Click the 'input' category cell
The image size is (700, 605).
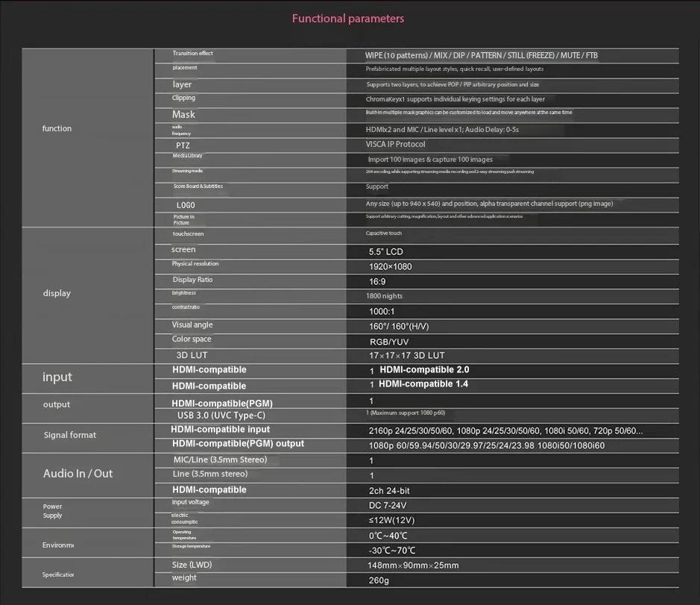point(87,378)
